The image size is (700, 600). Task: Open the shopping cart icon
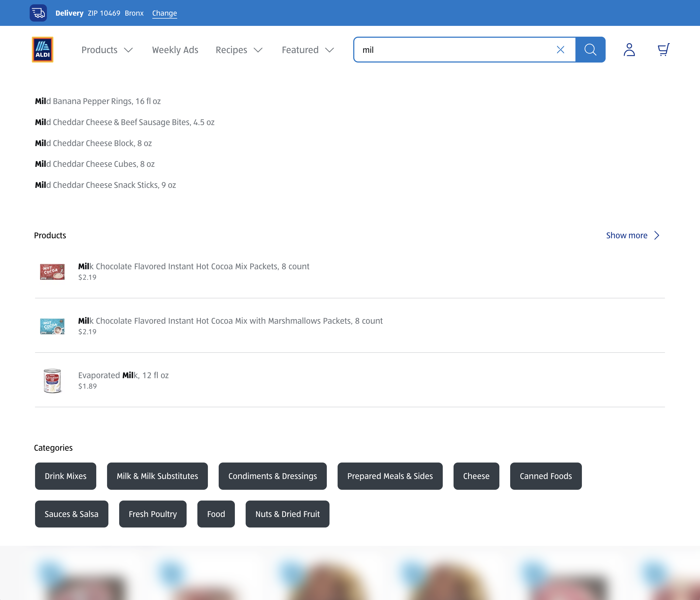click(663, 49)
